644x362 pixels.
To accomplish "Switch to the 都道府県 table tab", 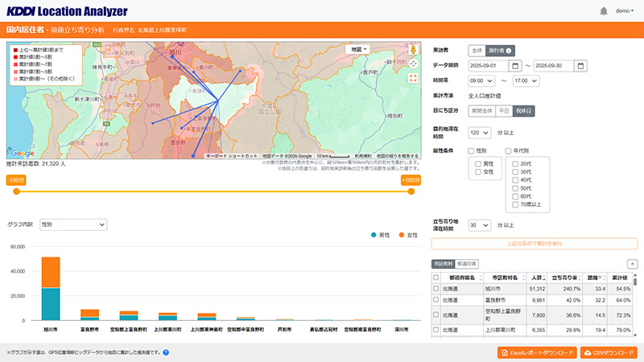I will click(467, 264).
